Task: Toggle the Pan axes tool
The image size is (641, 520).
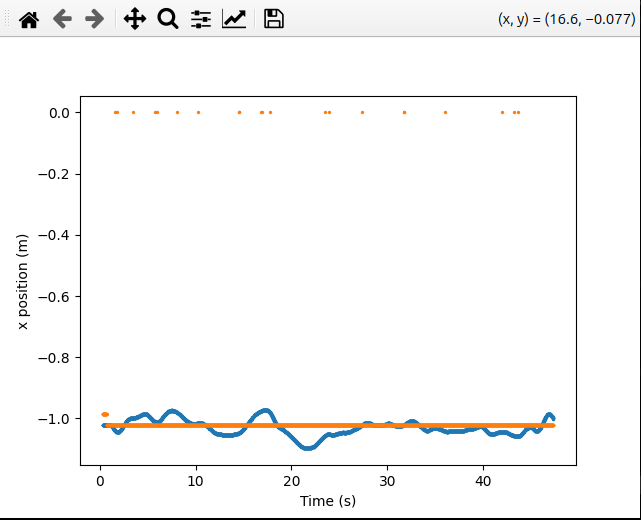Action: 135,19
